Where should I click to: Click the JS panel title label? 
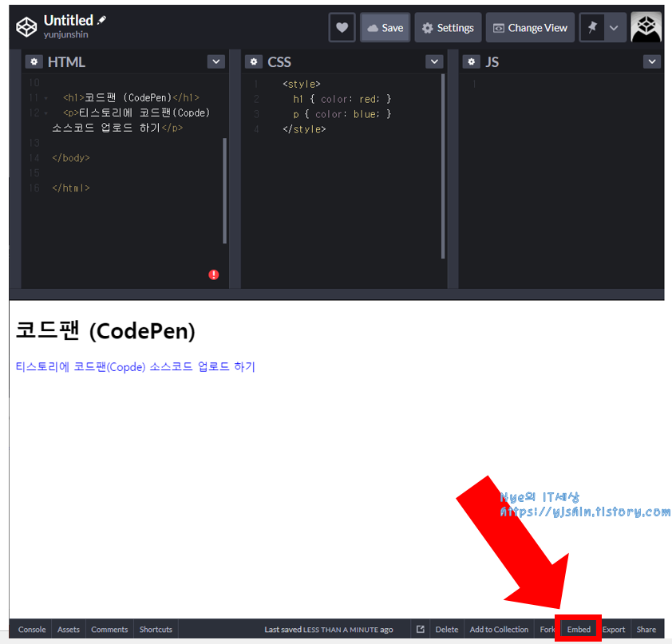point(492,61)
